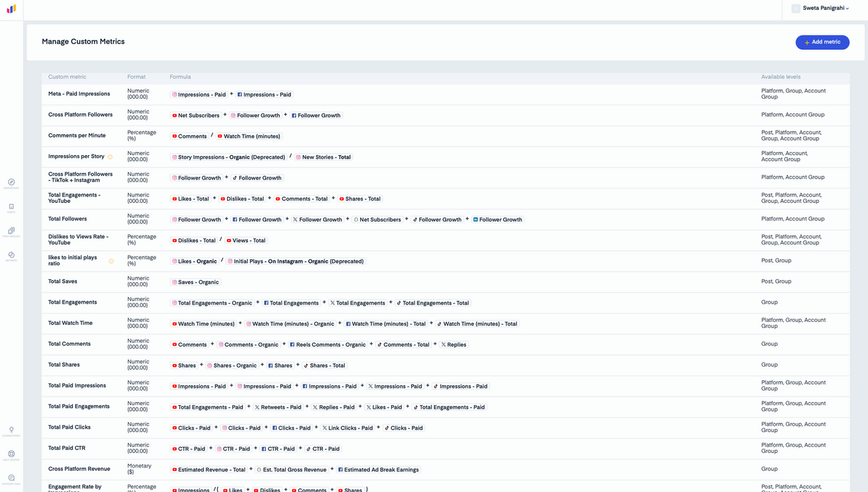Screen dimensions: 868x492
Task: Open the Suggestions lightbulb icon
Action: [11, 430]
